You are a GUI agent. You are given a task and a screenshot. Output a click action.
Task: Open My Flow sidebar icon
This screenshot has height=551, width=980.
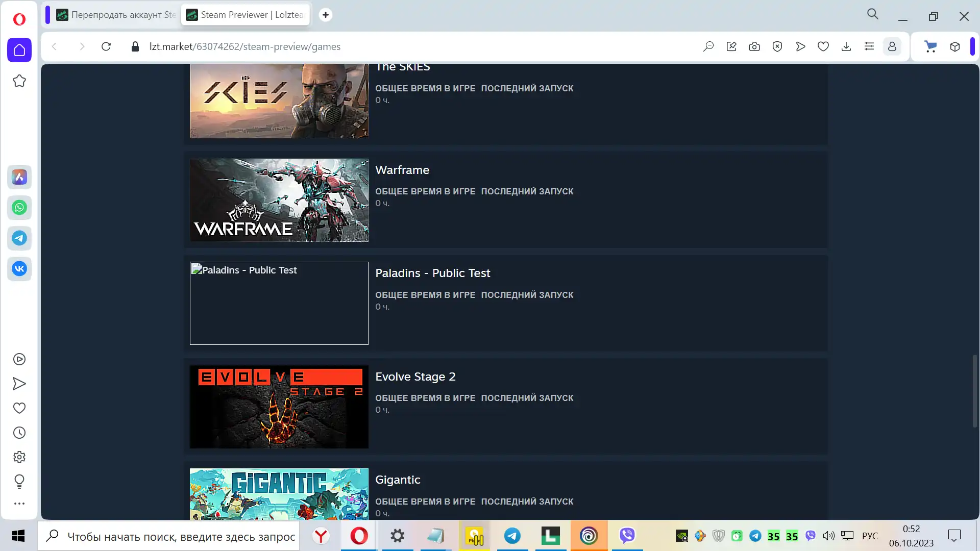coord(19,384)
